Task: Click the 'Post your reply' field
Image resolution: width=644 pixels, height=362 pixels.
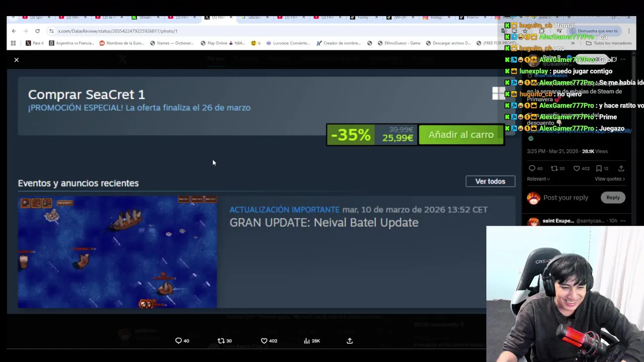Action: 566,198
